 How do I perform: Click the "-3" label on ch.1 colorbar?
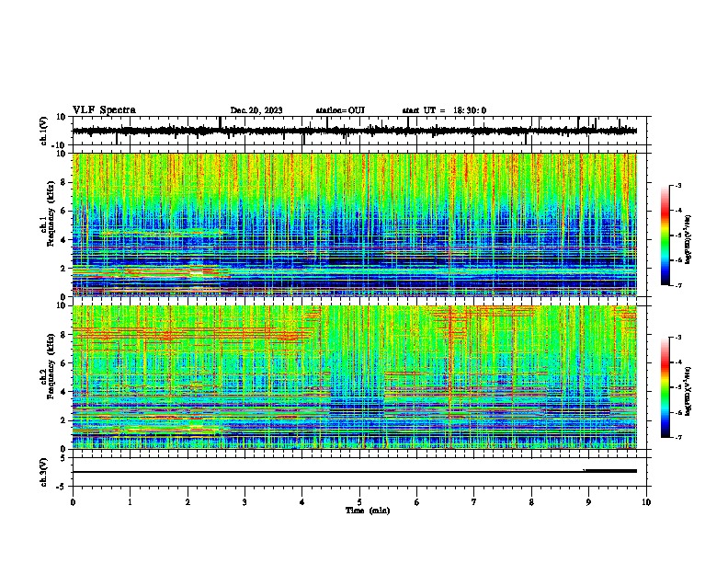677,185
